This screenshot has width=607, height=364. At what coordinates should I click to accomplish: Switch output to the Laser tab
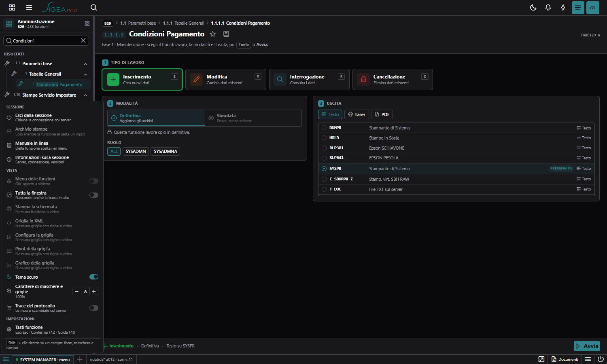[x=357, y=114]
